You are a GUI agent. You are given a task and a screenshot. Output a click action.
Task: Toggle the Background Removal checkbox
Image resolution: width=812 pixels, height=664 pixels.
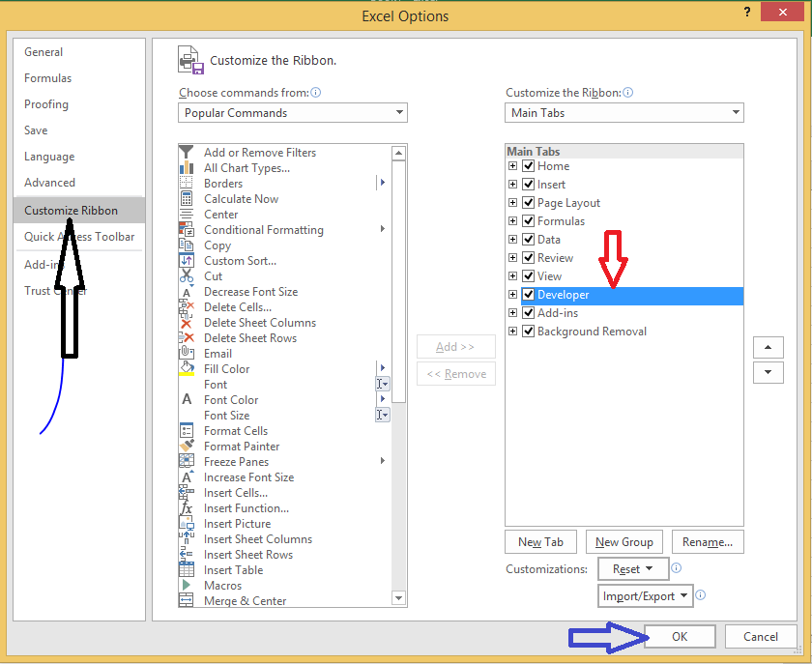[x=528, y=331]
